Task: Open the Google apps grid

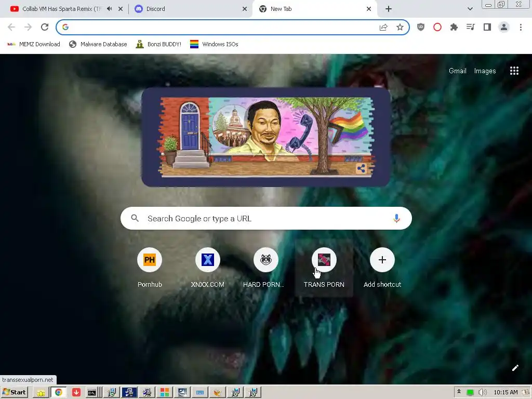Action: click(514, 71)
